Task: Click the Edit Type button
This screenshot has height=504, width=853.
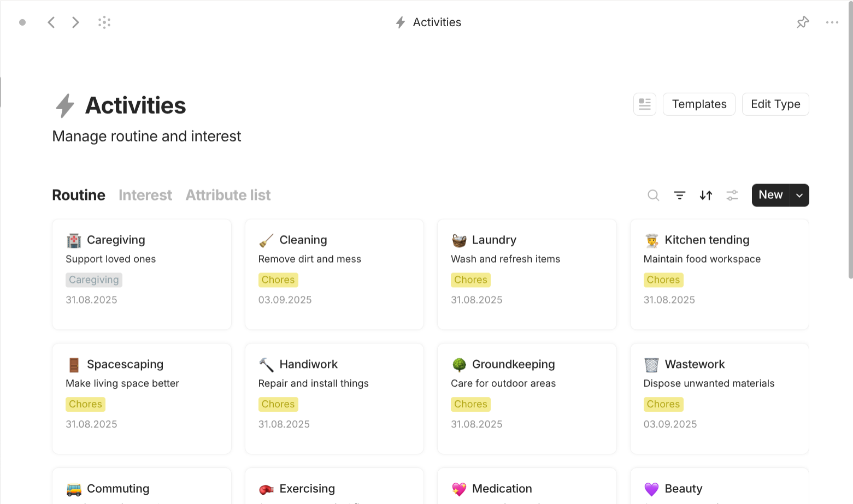Action: [x=775, y=104]
